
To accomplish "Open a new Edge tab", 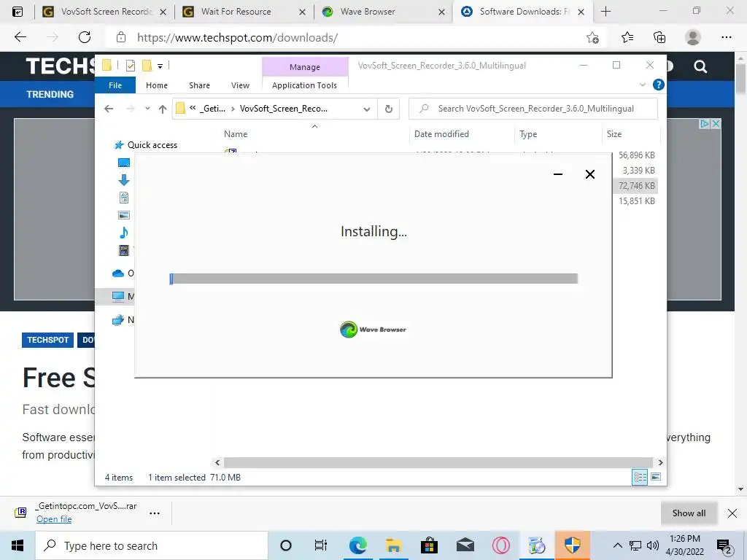I will 605,12.
